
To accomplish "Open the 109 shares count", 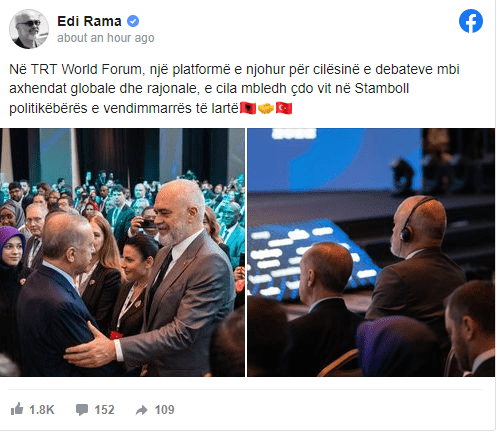I will 164,410.
